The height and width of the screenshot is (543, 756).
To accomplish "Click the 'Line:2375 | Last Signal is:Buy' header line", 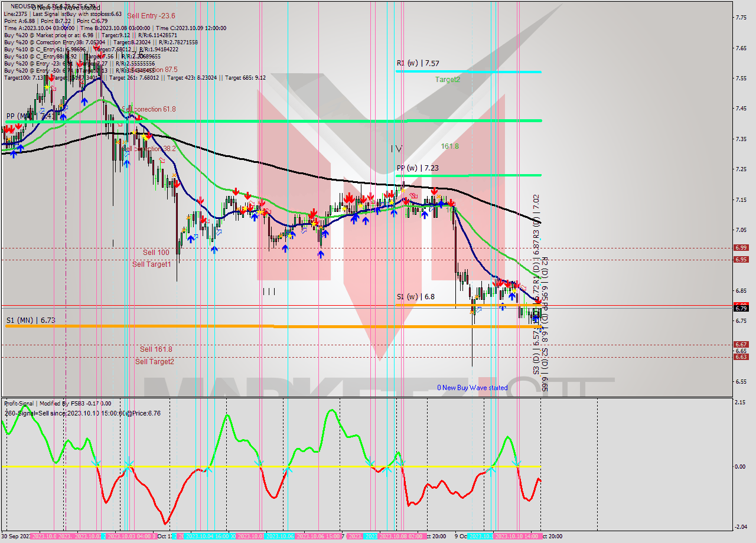I will [x=63, y=14].
